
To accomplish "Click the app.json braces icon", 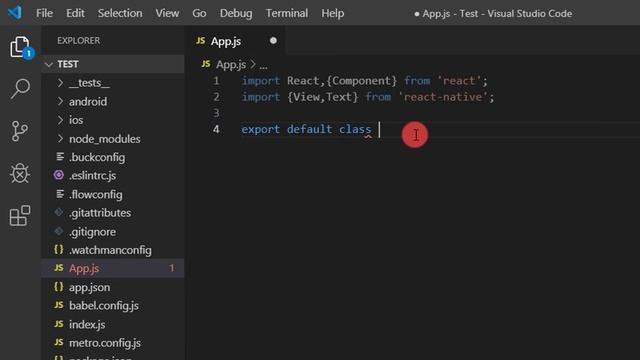I will click(59, 287).
